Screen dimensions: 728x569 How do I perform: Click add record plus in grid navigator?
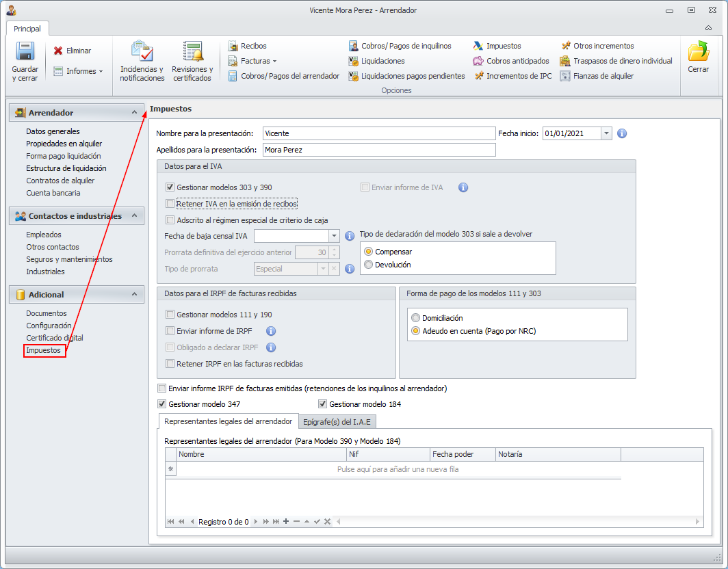click(286, 521)
